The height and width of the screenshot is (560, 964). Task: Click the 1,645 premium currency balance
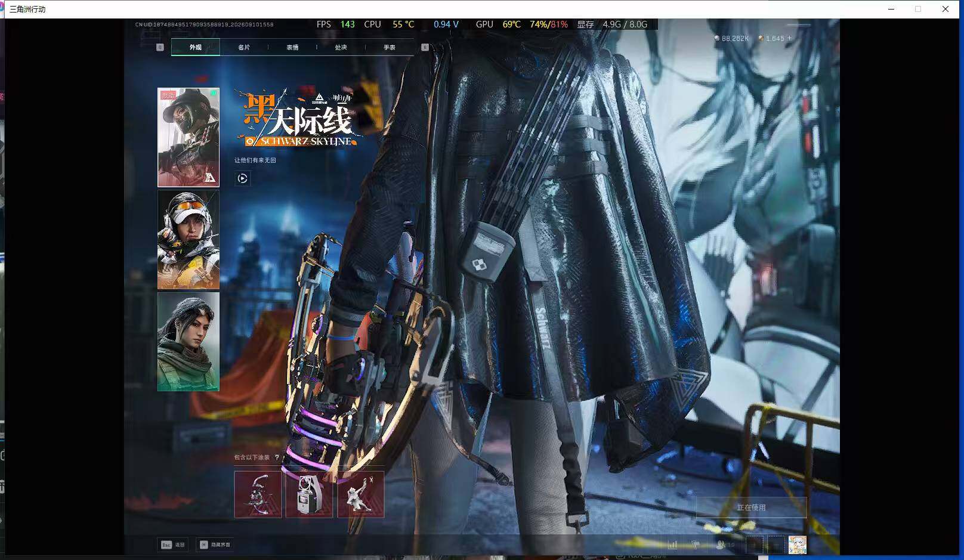(771, 38)
